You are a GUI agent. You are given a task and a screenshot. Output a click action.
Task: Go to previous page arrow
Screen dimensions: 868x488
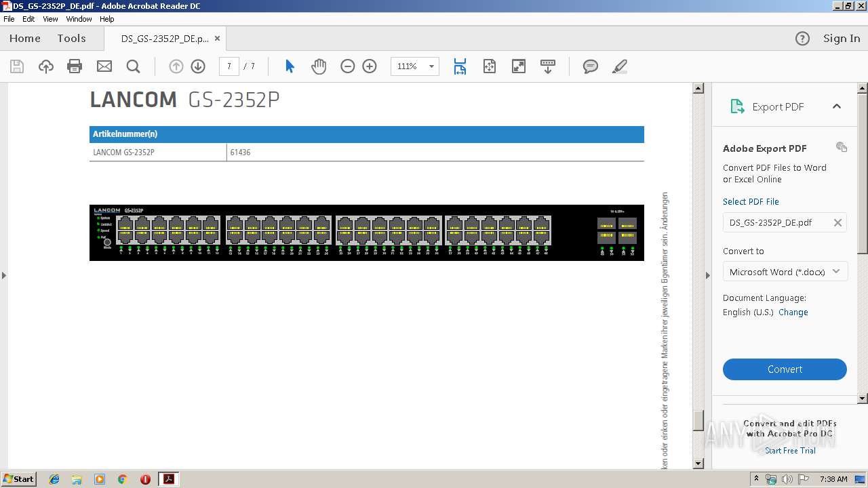tap(176, 66)
